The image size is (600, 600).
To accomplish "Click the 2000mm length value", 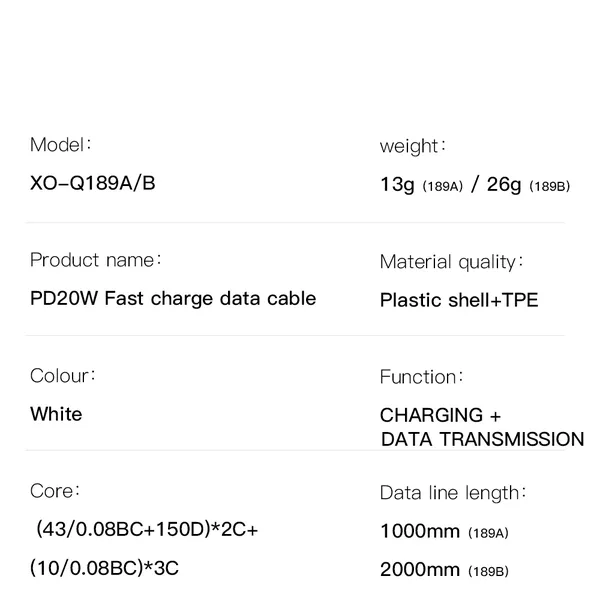I will pyautogui.click(x=420, y=570).
